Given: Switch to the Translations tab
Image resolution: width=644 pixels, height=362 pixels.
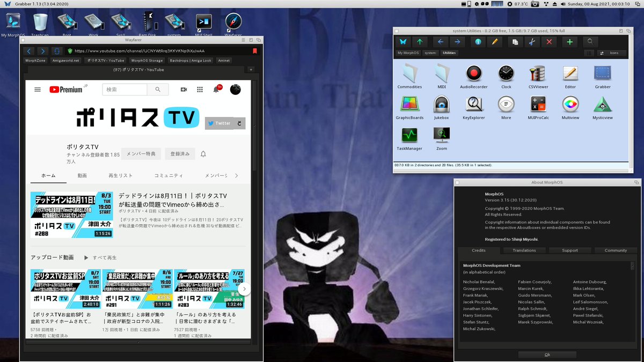Looking at the screenshot, I should pyautogui.click(x=524, y=250).
